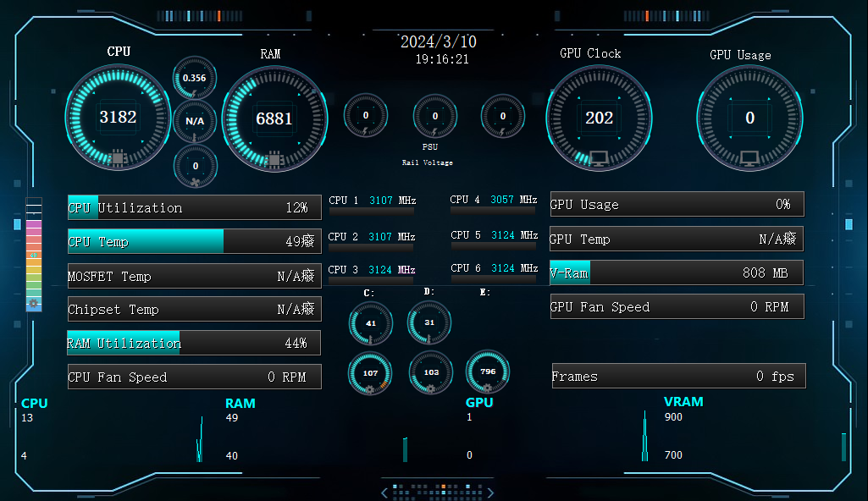Click the left arrow at the bottom pager

tap(384, 493)
